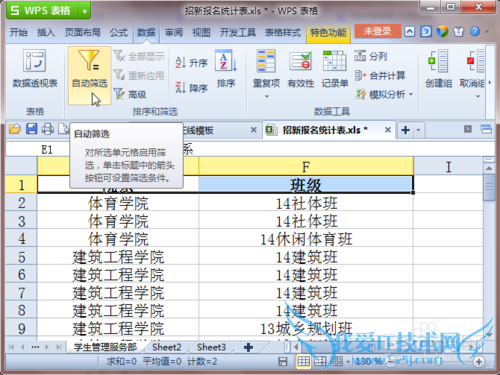Click the E1 name box field
Viewport: 500px width, 375px height.
47,150
